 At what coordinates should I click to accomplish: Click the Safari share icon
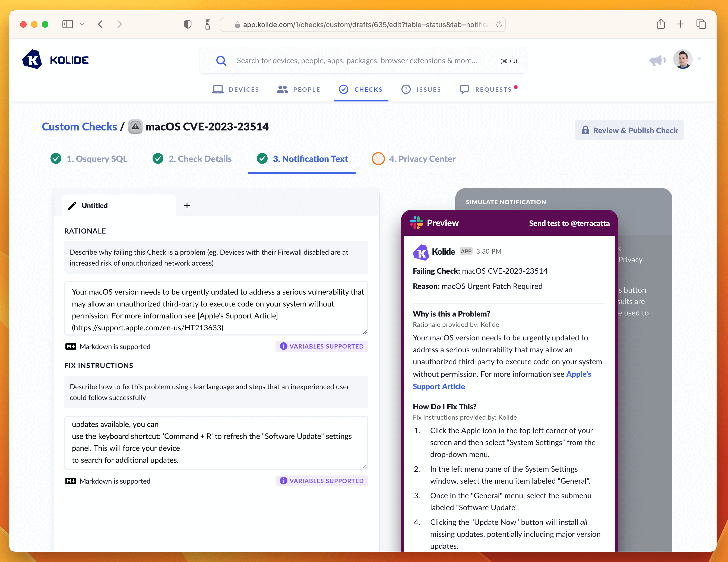660,24
